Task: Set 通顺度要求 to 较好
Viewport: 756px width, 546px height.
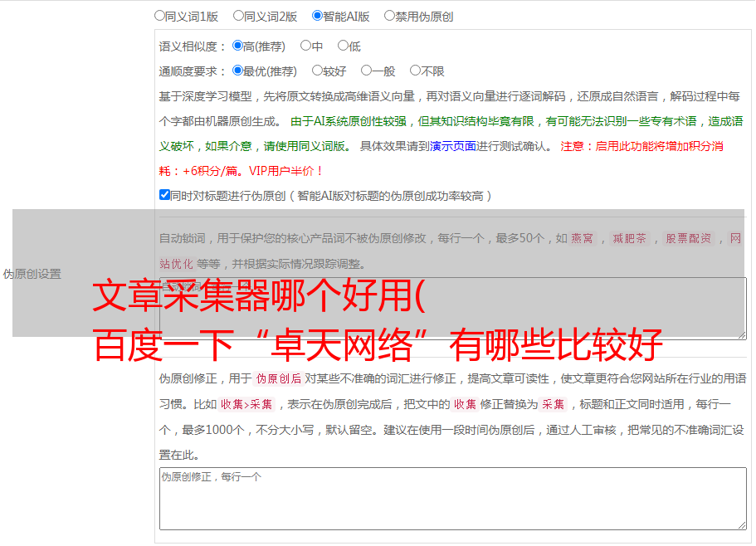Action: [317, 71]
